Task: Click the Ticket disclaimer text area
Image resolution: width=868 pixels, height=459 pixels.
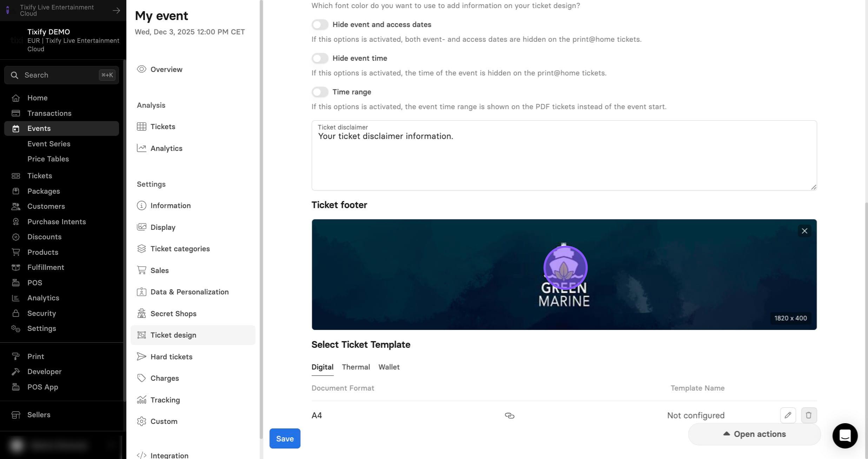Action: tap(564, 155)
